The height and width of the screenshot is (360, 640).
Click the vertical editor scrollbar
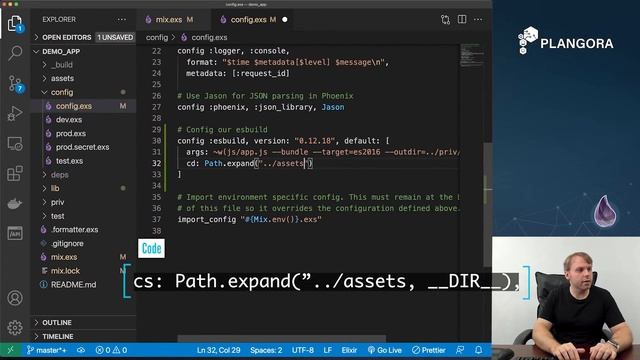coord(487,204)
